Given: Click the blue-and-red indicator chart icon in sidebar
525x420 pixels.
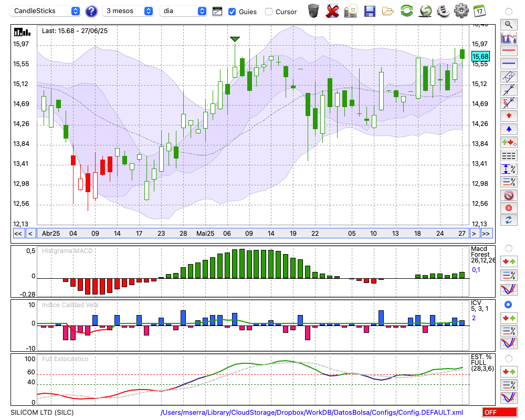Looking at the screenshot, I should (509, 37).
